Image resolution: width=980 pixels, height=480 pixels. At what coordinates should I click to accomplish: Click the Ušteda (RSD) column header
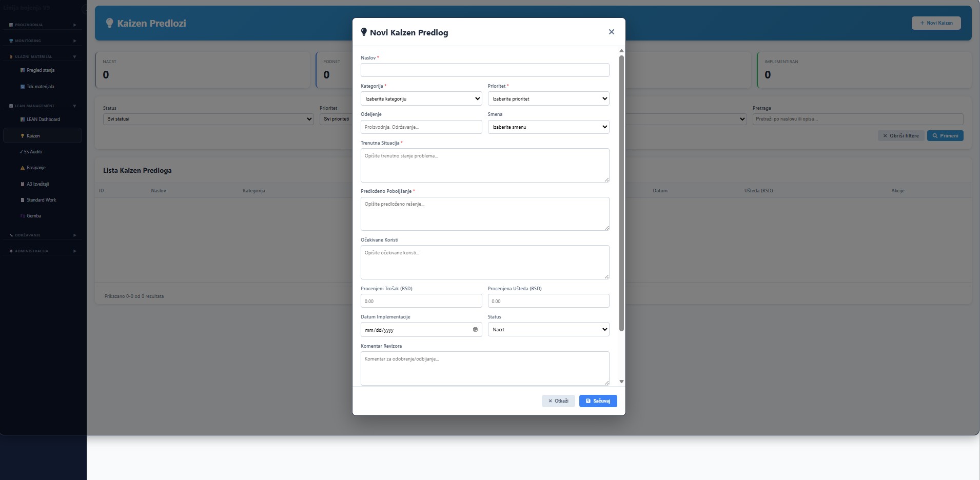coord(758,191)
